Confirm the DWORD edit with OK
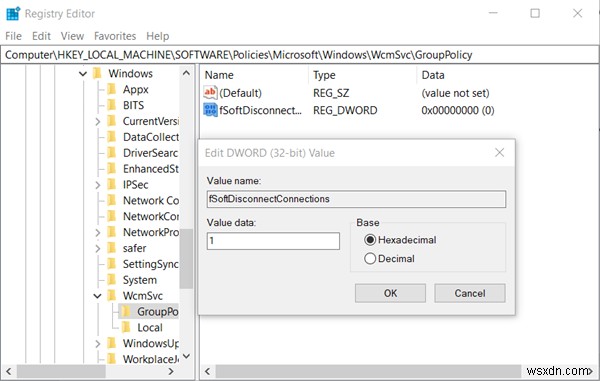This screenshot has width=600, height=381. 390,293
